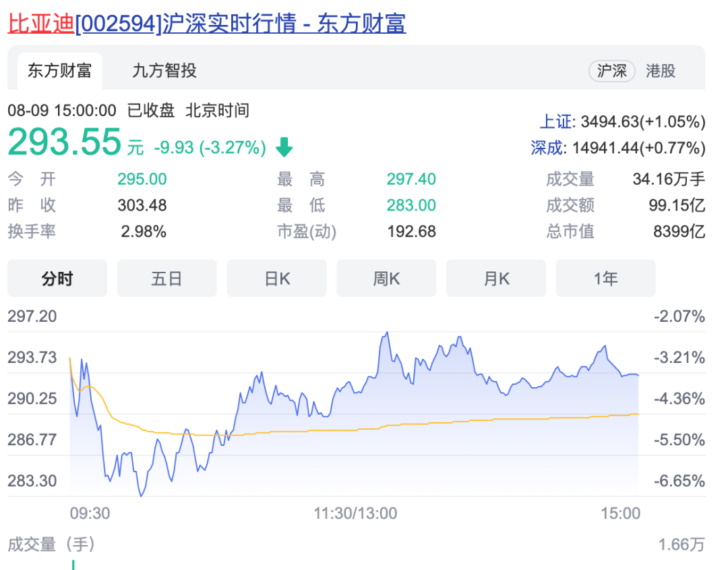Click the timestamp 08-09 15:00:00
728x570 pixels.
pos(62,111)
